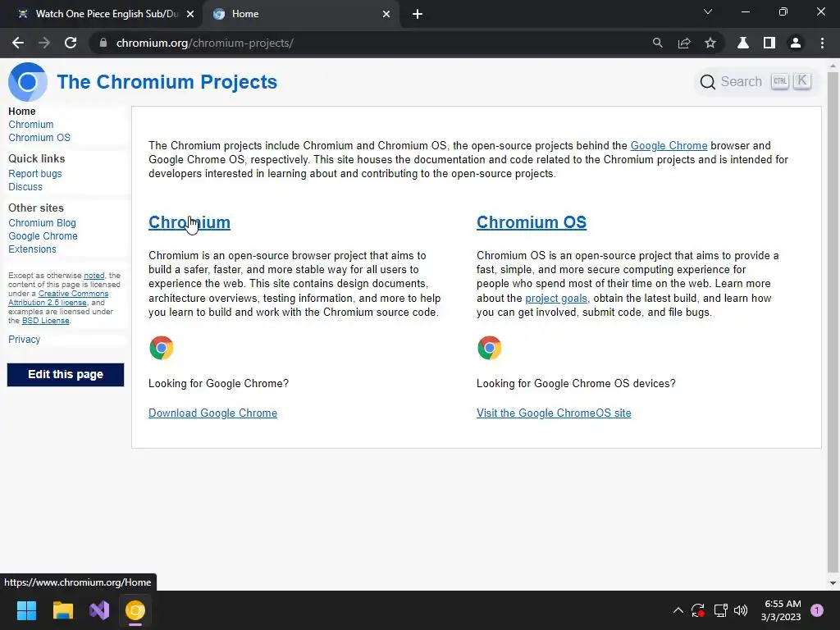Screen dimensions: 840x630
Task: Click Visit the Google ChromeOS site
Action: [554, 413]
